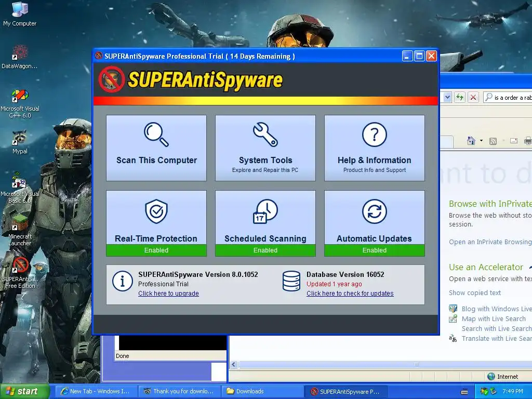
Task: Switch to New Tab - Windows Internet Explorer taskbar item
Action: (x=96, y=391)
